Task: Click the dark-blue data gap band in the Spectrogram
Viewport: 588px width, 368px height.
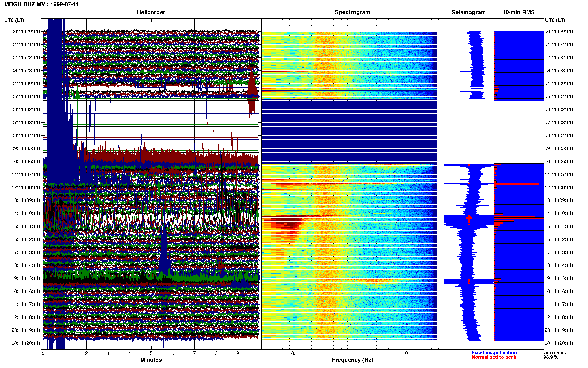Action: (349, 131)
